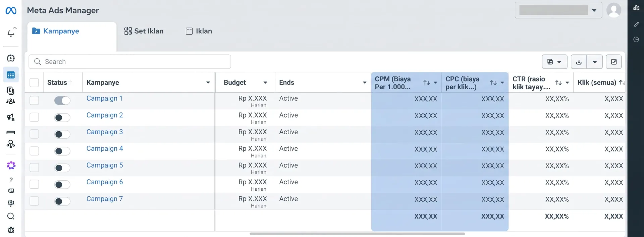Check the select-all header checkbox
This screenshot has height=237, width=644.
34,83
